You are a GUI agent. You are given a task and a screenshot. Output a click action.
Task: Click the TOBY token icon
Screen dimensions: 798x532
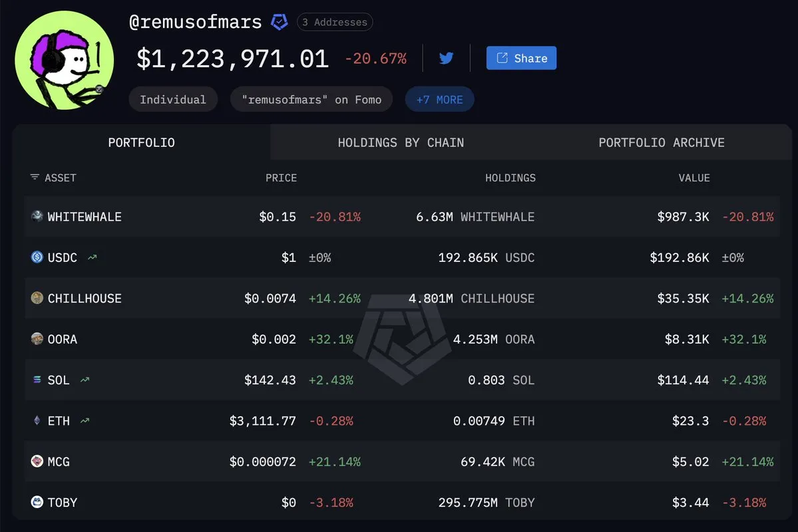37,502
